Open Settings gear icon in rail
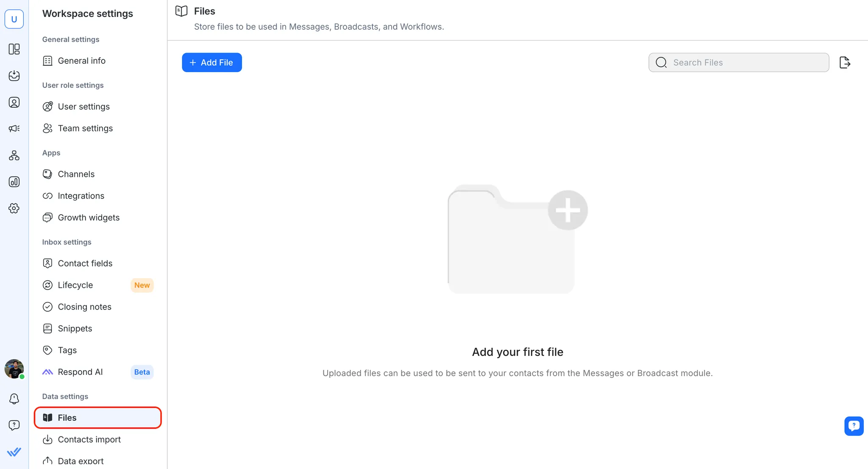 pos(14,208)
